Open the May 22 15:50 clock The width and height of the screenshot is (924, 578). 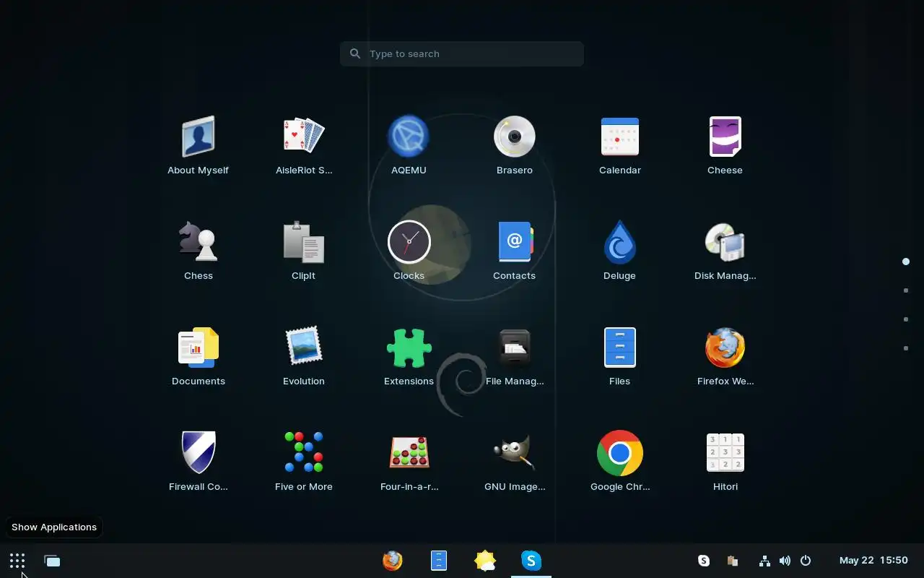873,561
